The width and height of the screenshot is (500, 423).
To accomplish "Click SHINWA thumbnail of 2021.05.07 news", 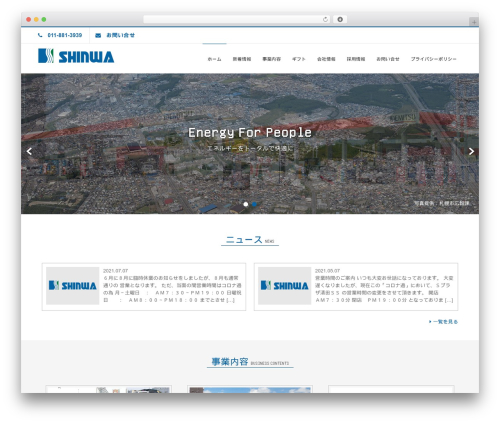I will click(284, 286).
